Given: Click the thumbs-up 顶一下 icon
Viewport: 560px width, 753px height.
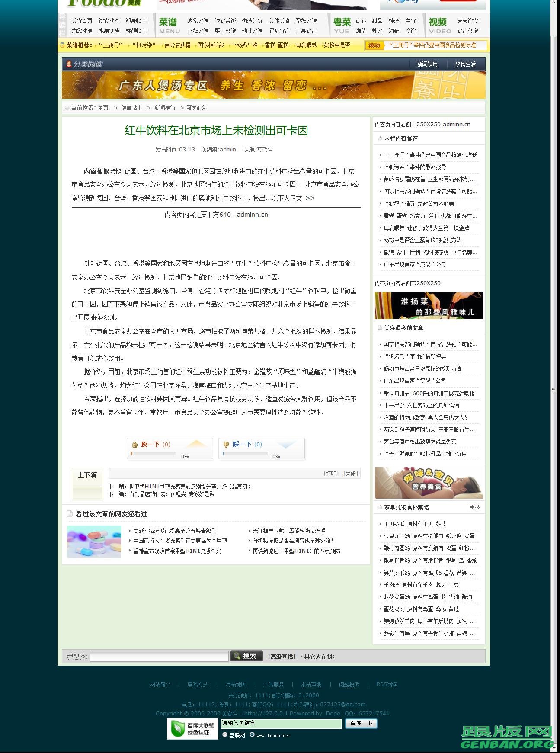Looking at the screenshot, I should [x=135, y=444].
